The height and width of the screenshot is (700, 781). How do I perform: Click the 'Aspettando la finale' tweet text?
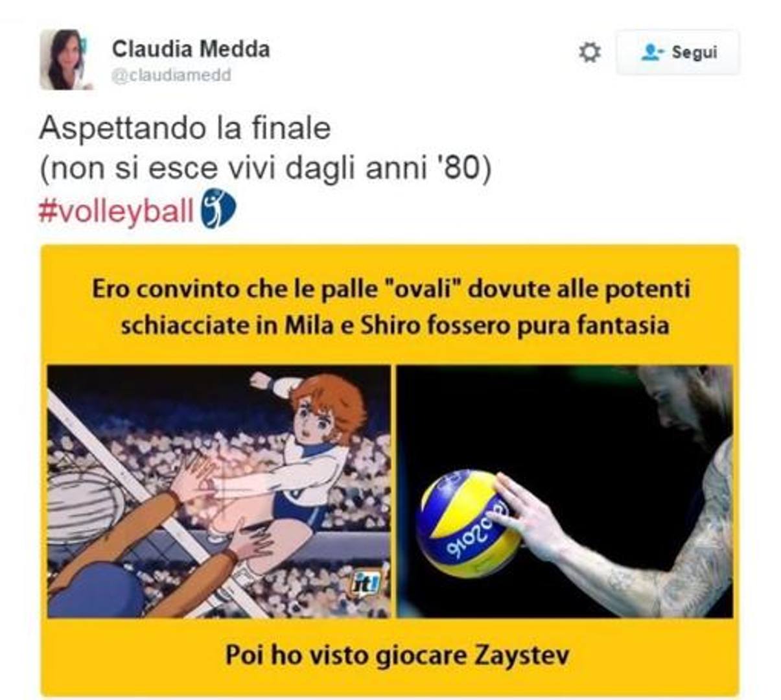pyautogui.click(x=185, y=128)
